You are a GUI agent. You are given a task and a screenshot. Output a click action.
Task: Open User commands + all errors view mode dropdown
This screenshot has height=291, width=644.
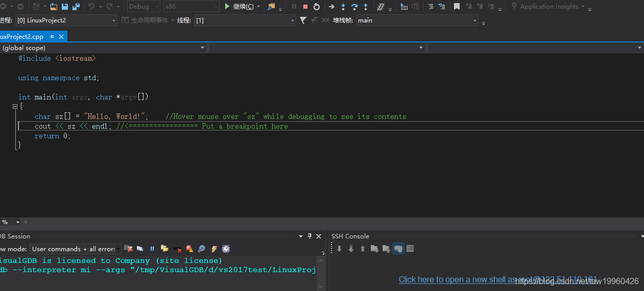76,249
